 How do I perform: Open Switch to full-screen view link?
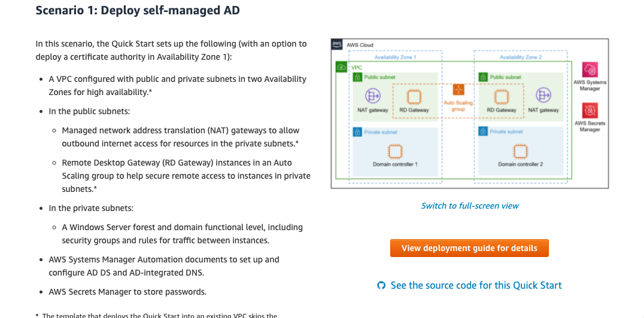click(x=469, y=206)
